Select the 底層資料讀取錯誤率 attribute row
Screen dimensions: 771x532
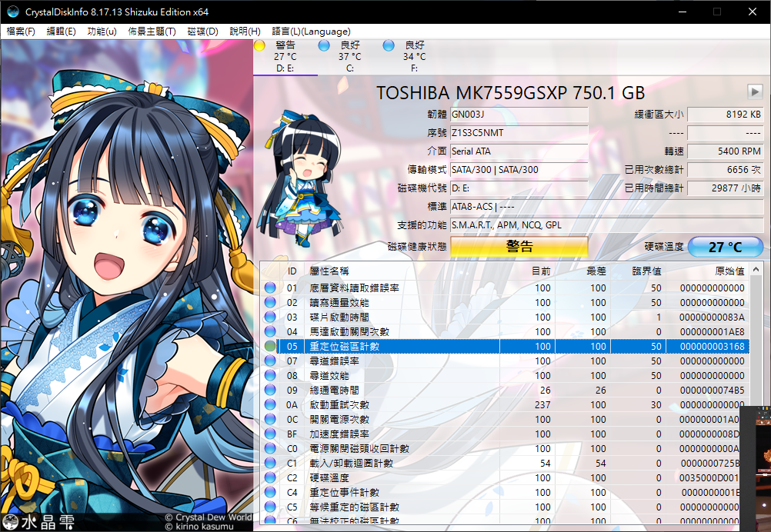click(505, 288)
